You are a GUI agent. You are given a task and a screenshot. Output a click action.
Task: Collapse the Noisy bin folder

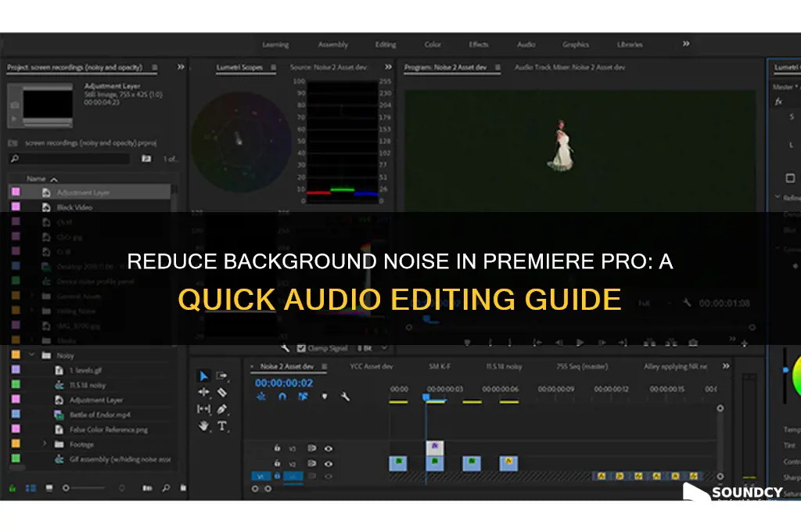tap(31, 354)
